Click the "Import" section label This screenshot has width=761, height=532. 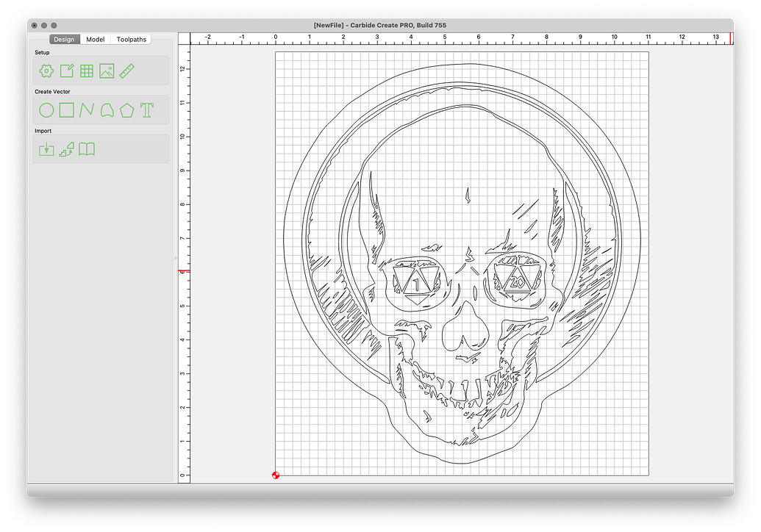43,131
